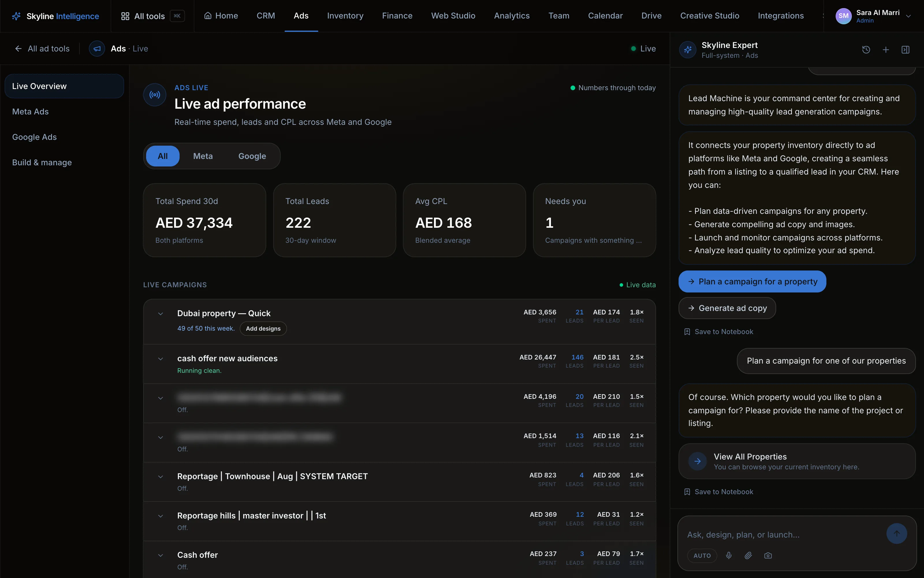Attach a file with paperclip icon
Viewport: 924px width, 578px height.
(748, 555)
